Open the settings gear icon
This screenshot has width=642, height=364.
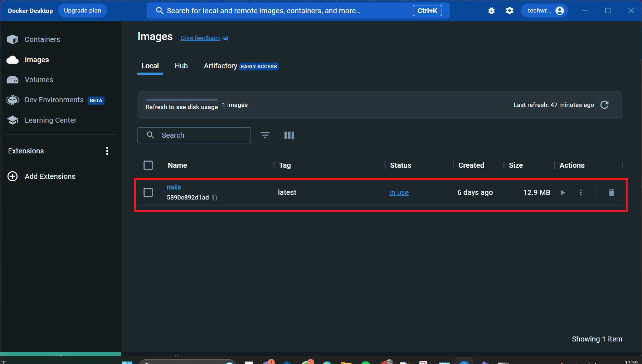pos(509,11)
